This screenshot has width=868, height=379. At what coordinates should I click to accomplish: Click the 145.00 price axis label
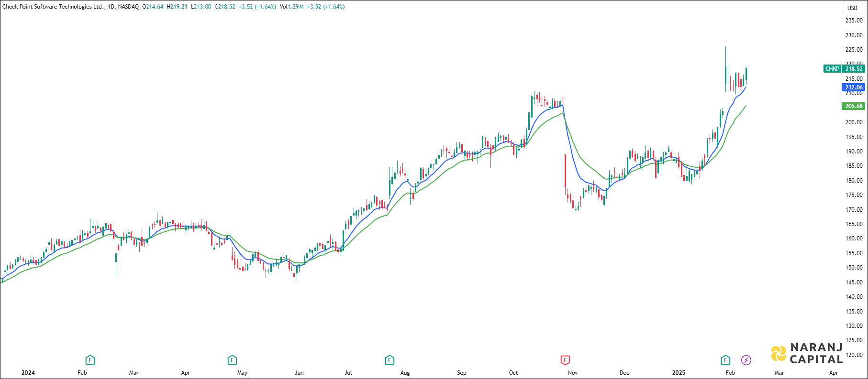[854, 282]
